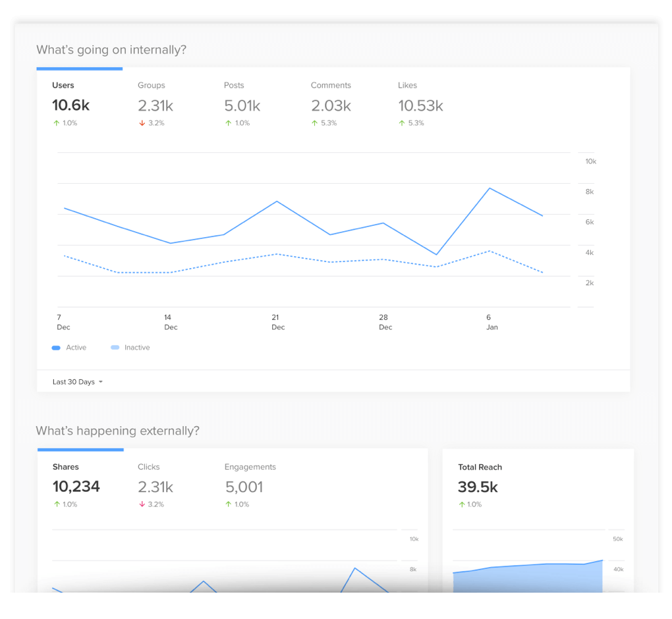This screenshot has height=619, width=672.
Task: Click the 10.6k Users value
Action: 70,105
